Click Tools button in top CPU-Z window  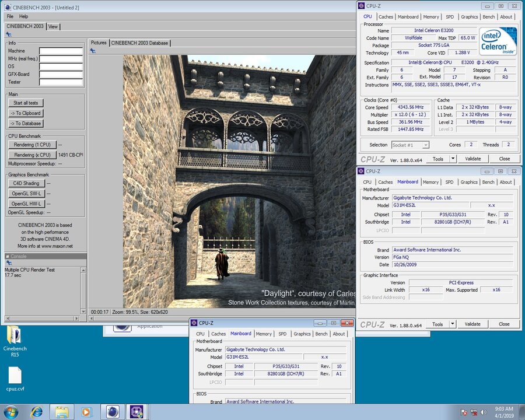coord(438,159)
